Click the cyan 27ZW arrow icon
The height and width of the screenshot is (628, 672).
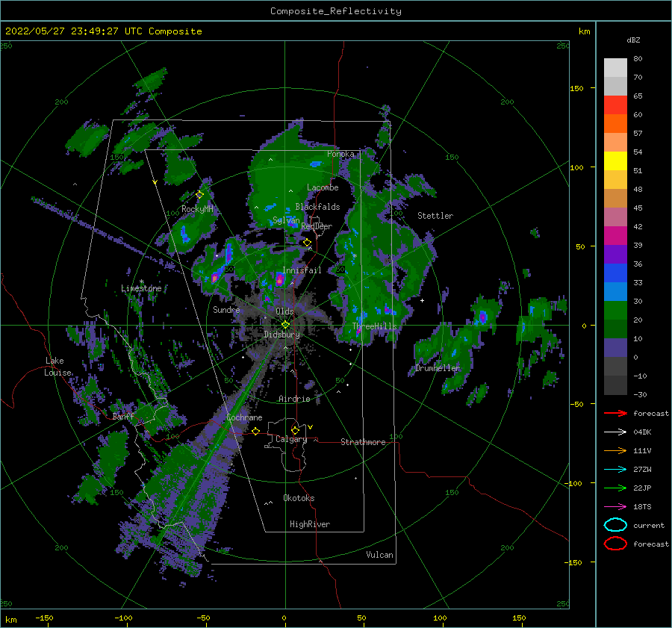pos(615,470)
